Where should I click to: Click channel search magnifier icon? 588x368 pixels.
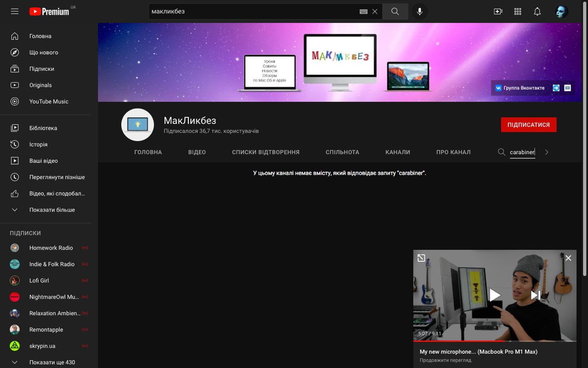click(502, 152)
